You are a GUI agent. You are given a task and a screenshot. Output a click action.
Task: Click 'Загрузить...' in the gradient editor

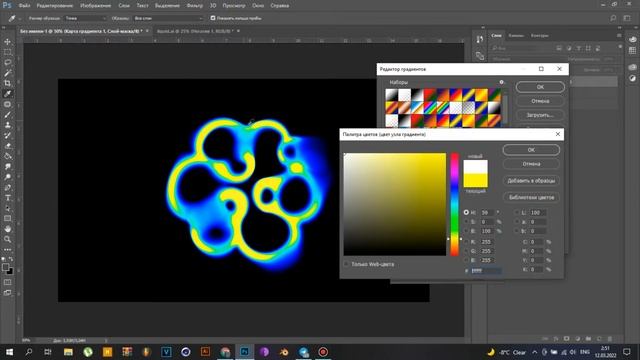(540, 115)
